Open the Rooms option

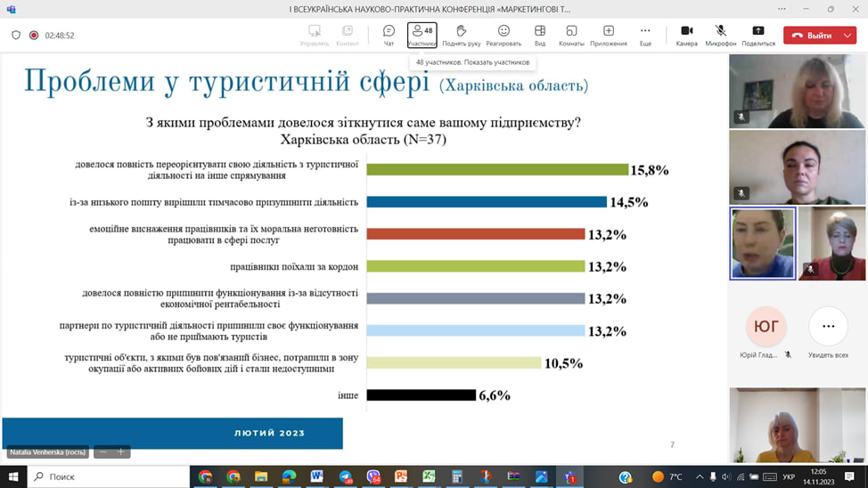[x=571, y=36]
